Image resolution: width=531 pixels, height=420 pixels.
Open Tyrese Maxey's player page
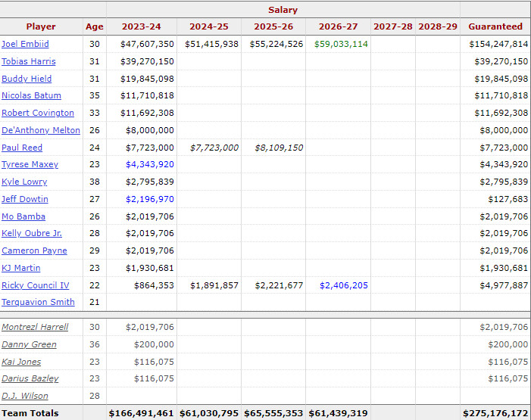(x=30, y=164)
